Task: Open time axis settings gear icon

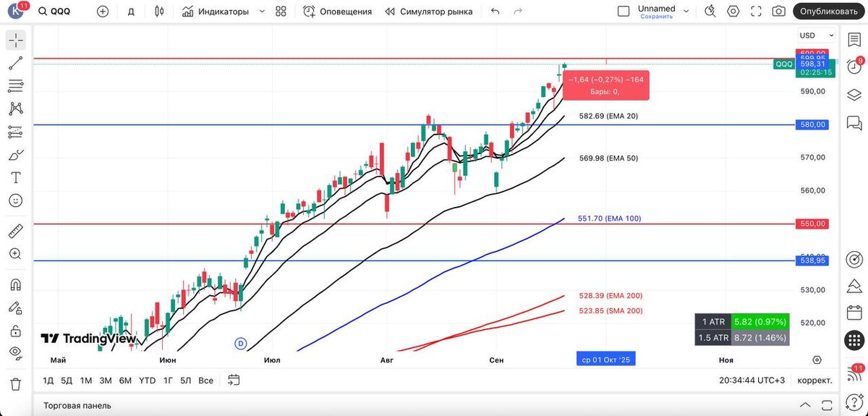Action: pos(817,360)
